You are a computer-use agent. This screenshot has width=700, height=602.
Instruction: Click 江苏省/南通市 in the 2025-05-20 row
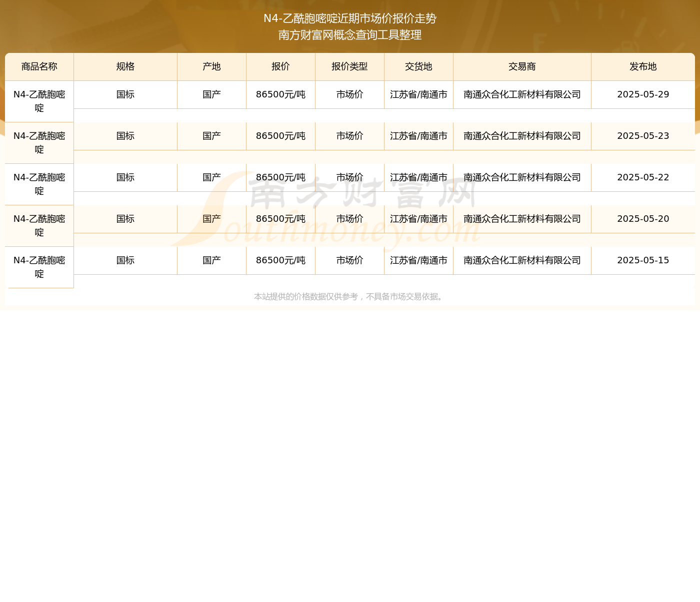[x=419, y=219]
